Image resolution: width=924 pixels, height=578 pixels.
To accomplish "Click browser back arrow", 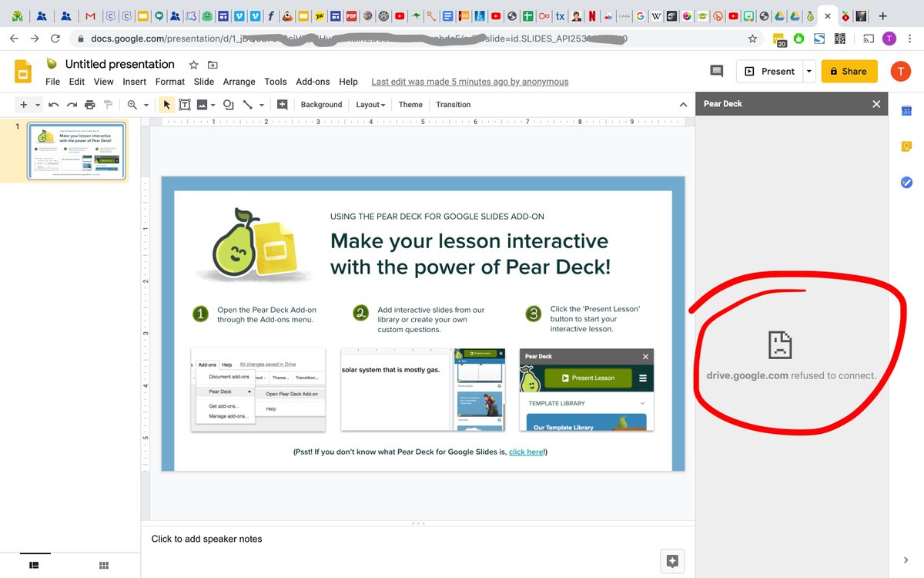I will click(14, 39).
